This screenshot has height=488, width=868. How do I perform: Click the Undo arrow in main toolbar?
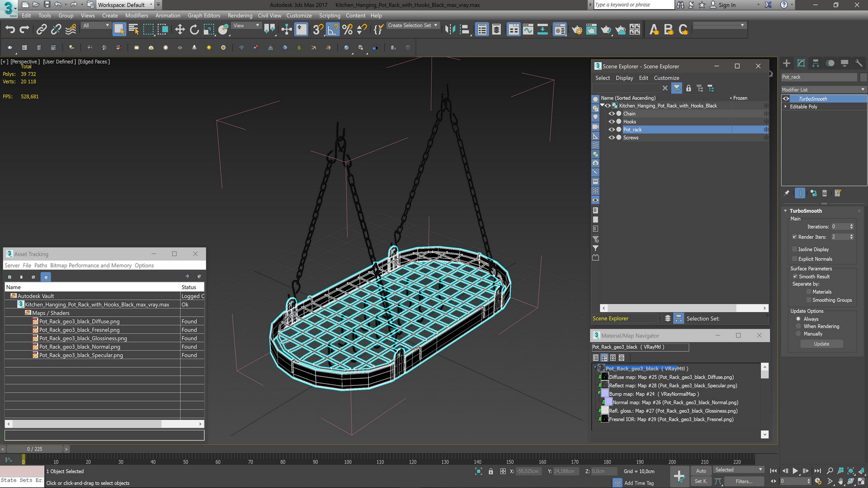[10, 30]
